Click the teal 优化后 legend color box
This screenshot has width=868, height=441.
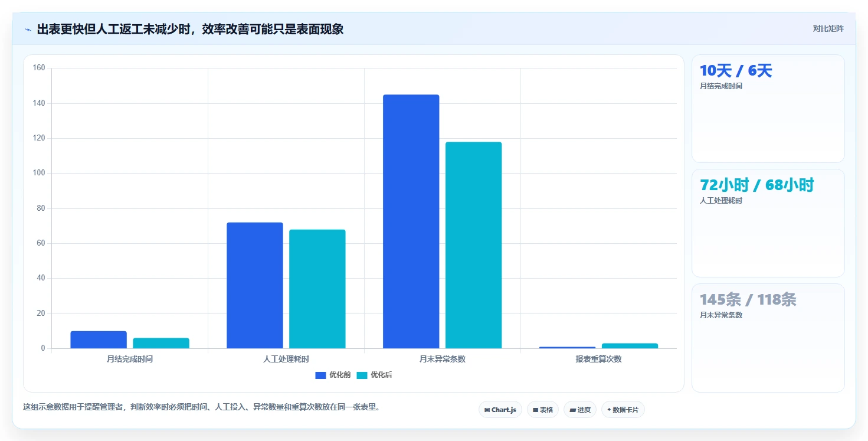pos(362,375)
